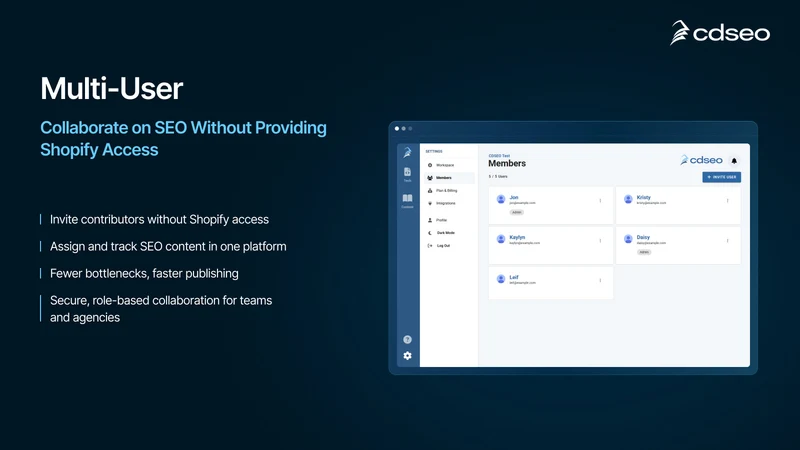800x450 pixels.
Task: Click Kaylyn's email address
Action: 524,243
